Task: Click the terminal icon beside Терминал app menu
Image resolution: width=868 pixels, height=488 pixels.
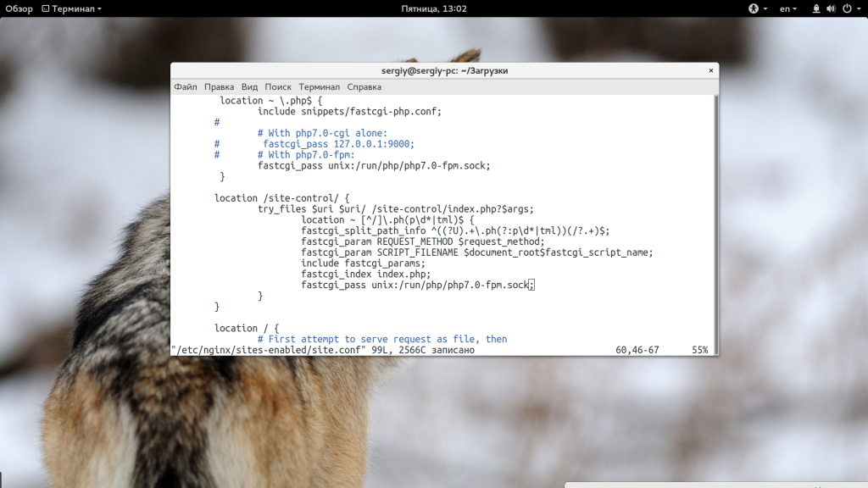Action: point(44,8)
